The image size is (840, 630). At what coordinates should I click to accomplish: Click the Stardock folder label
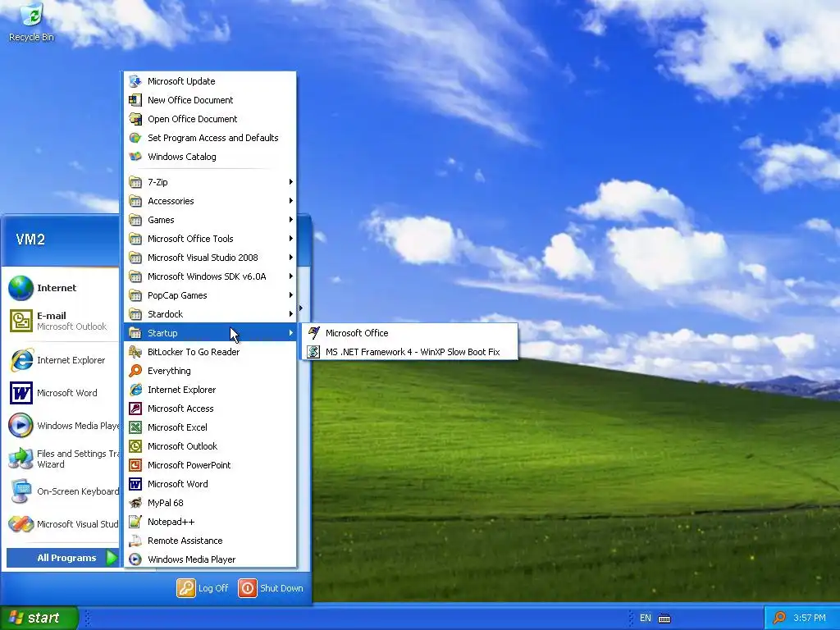point(166,314)
